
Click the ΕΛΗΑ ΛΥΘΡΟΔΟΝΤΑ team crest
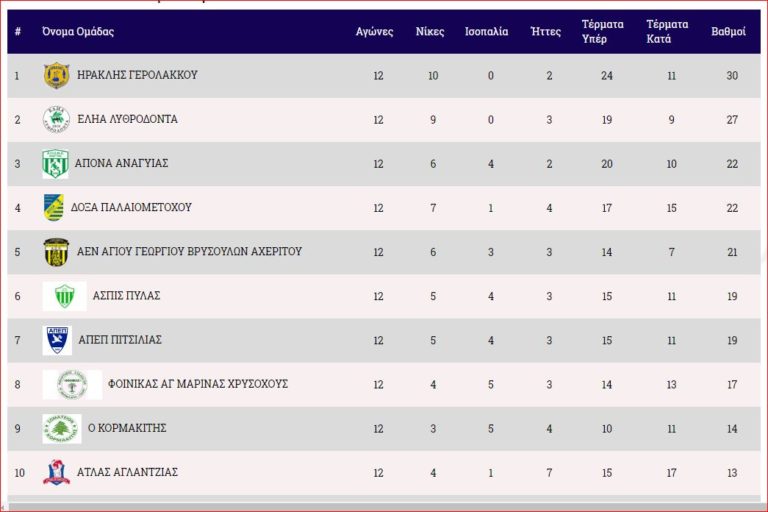point(56,119)
